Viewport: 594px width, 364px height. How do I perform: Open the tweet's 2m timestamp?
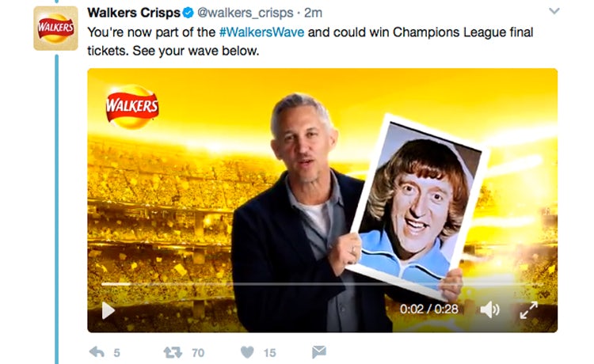[313, 13]
